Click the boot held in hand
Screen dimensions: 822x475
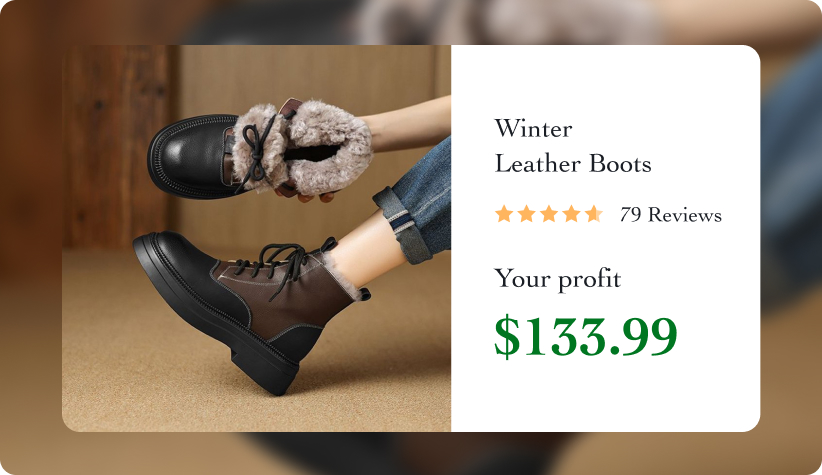259,150
